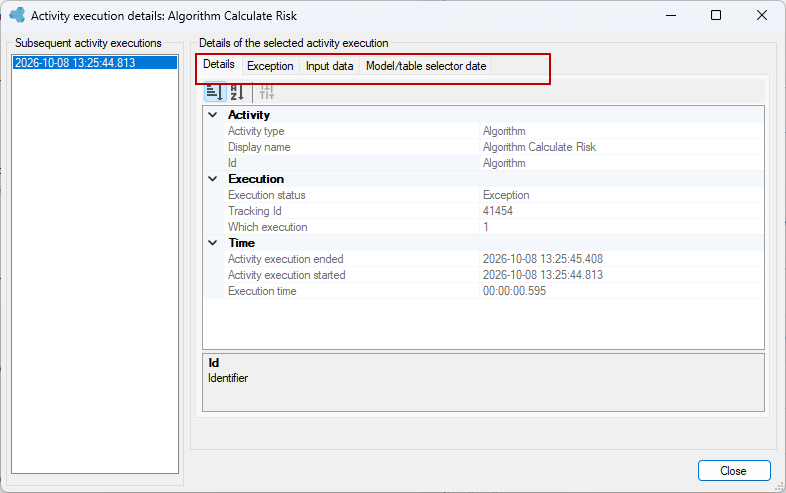Viewport: 786px width, 493px height.
Task: Click the tracking value 41454
Action: 498,211
